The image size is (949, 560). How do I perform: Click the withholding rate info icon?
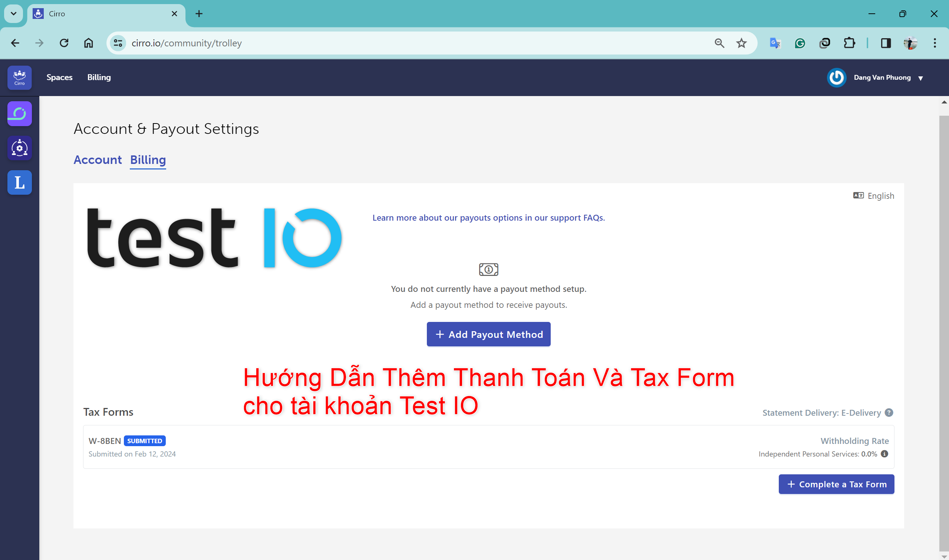[x=884, y=454]
